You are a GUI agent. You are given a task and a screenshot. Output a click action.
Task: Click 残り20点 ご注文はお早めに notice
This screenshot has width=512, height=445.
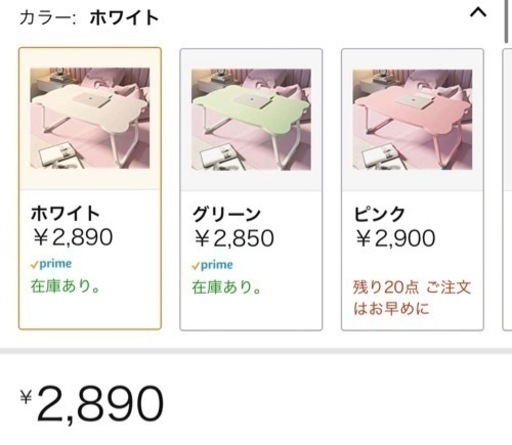pyautogui.click(x=412, y=298)
